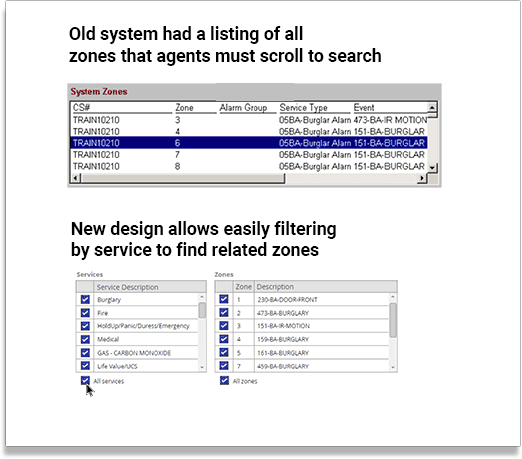Click Services list vertical scrollbar thumb
Viewport: 522px width, 459px height.
point(202,310)
